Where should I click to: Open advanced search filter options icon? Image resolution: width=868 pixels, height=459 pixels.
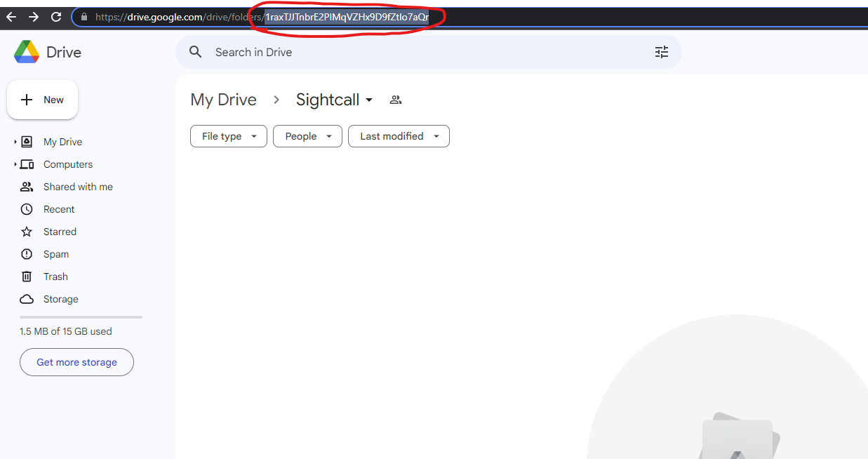662,52
